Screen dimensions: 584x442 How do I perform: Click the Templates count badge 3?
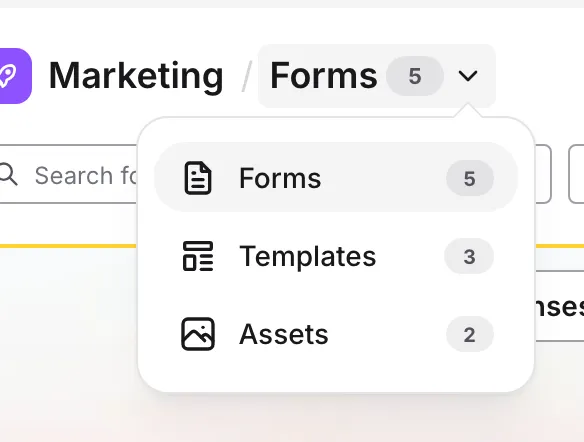click(469, 256)
